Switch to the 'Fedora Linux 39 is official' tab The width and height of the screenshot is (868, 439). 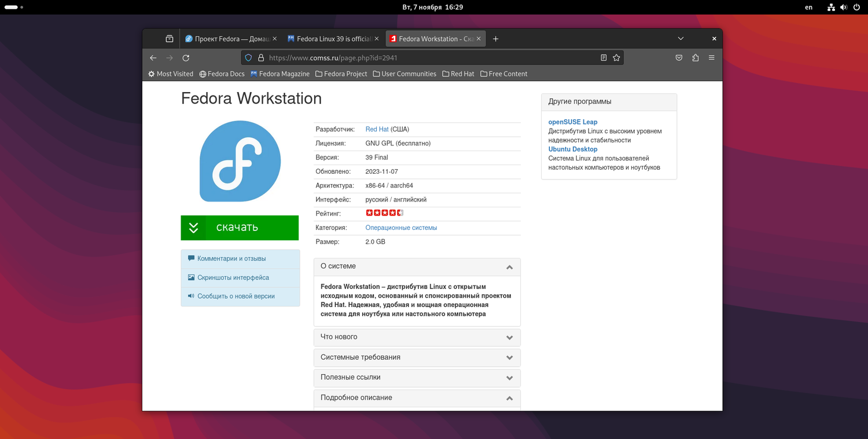click(x=333, y=39)
